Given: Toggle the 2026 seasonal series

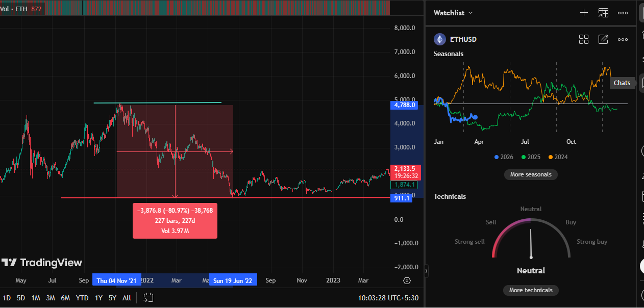Looking at the screenshot, I should [504, 157].
